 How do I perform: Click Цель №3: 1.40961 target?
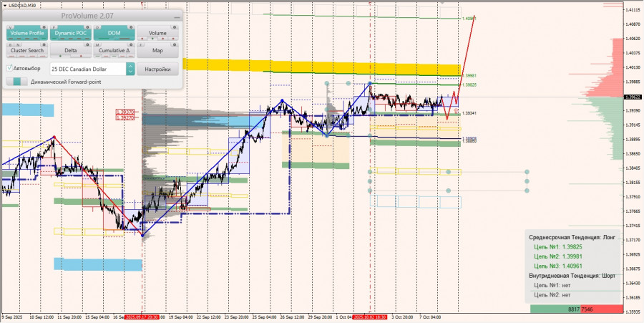[x=557, y=266]
